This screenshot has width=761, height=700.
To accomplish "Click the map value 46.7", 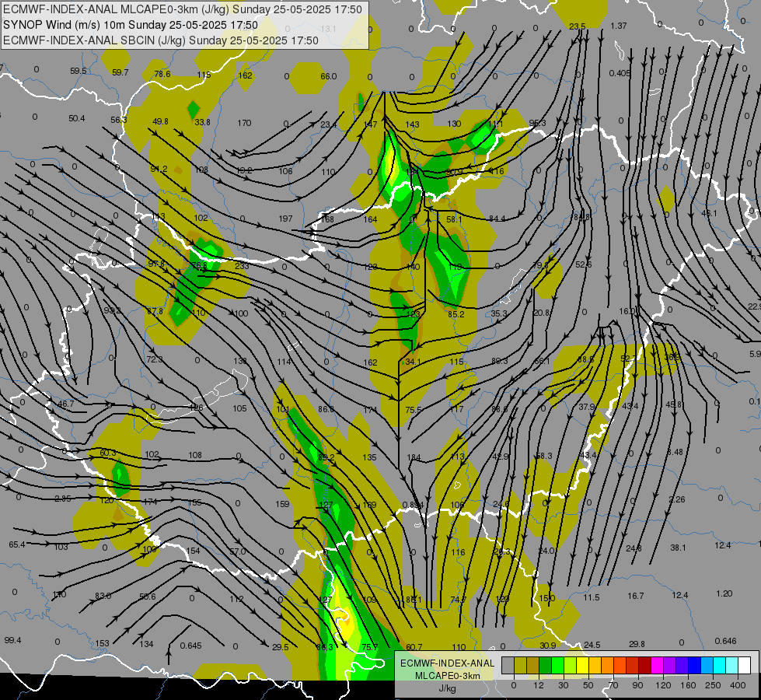I will click(x=65, y=404).
